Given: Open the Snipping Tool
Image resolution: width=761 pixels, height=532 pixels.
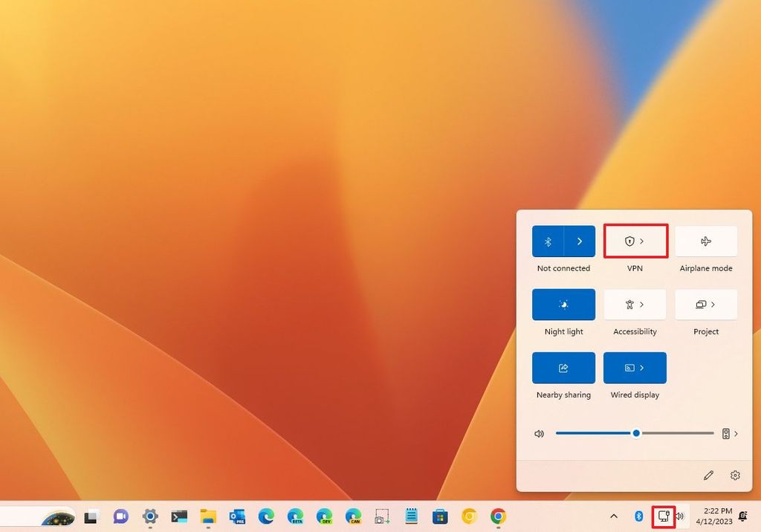Looking at the screenshot, I should click(383, 516).
